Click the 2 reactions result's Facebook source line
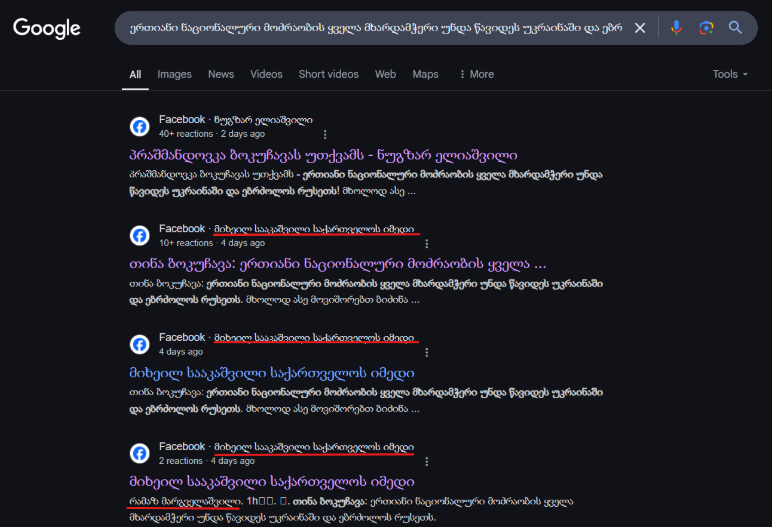This screenshot has height=527, width=772. tap(287, 447)
